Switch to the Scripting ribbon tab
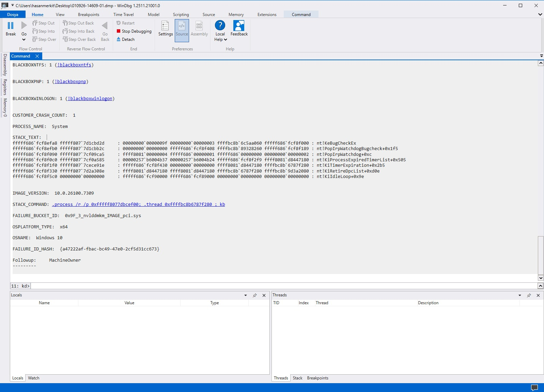 click(181, 15)
